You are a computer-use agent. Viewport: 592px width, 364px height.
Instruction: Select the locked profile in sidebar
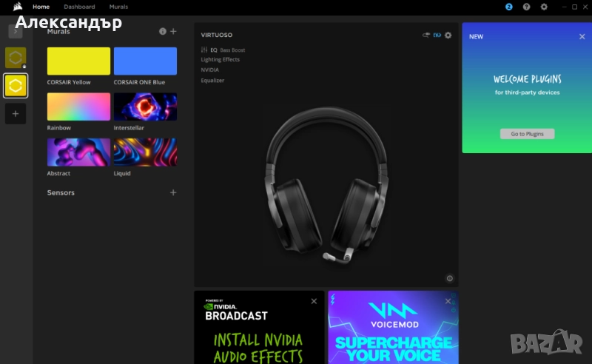click(16, 58)
